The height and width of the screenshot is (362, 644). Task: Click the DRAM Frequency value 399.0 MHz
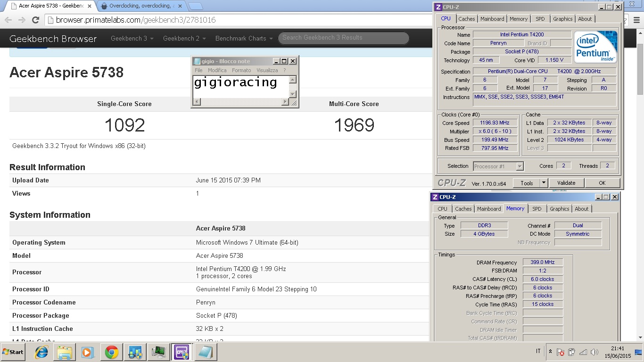tap(543, 263)
